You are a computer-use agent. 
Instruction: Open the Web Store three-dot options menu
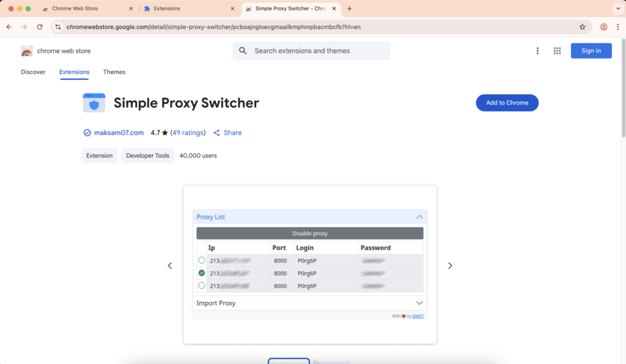(537, 51)
